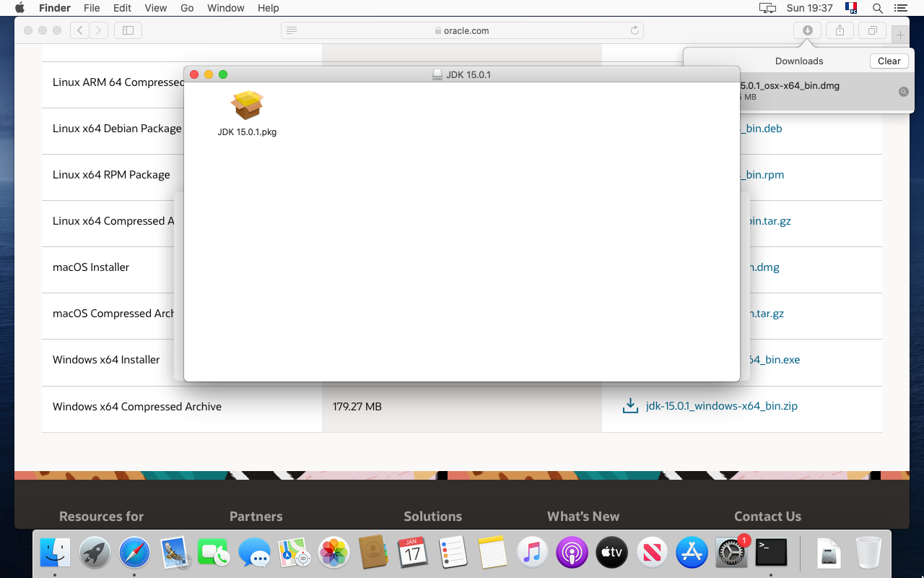Open the Finder menu
The width and height of the screenshot is (924, 578).
click(55, 8)
